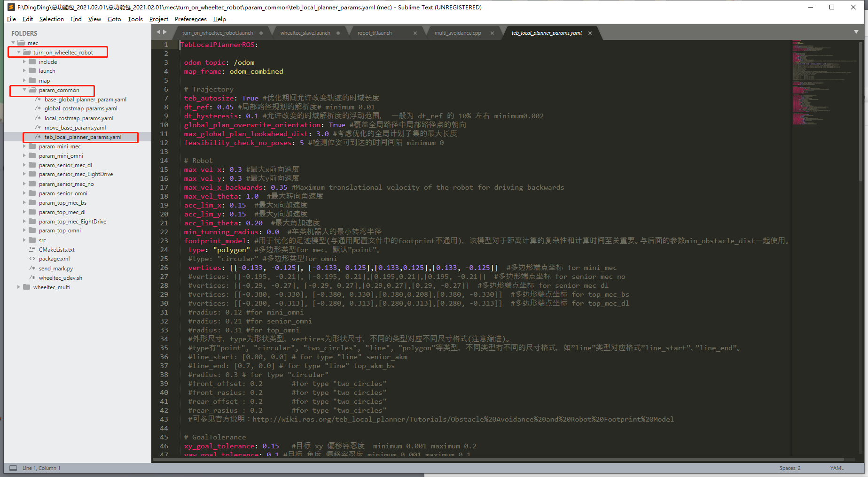This screenshot has width=868, height=477.
Task: Open the Edit menu
Action: (28, 19)
